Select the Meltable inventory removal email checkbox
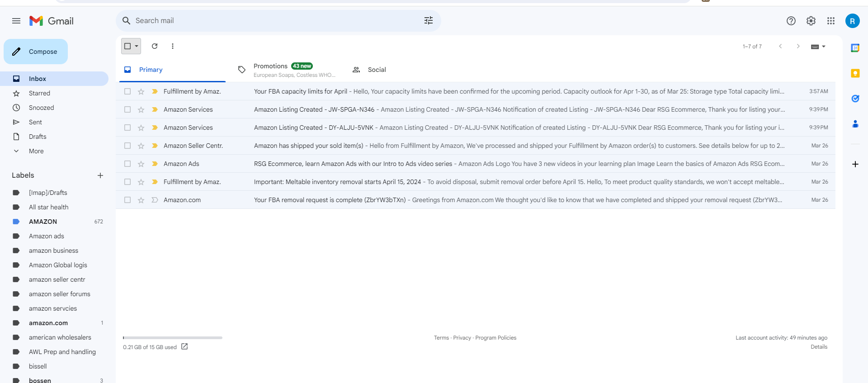Viewport: 868px width, 383px height. click(127, 182)
